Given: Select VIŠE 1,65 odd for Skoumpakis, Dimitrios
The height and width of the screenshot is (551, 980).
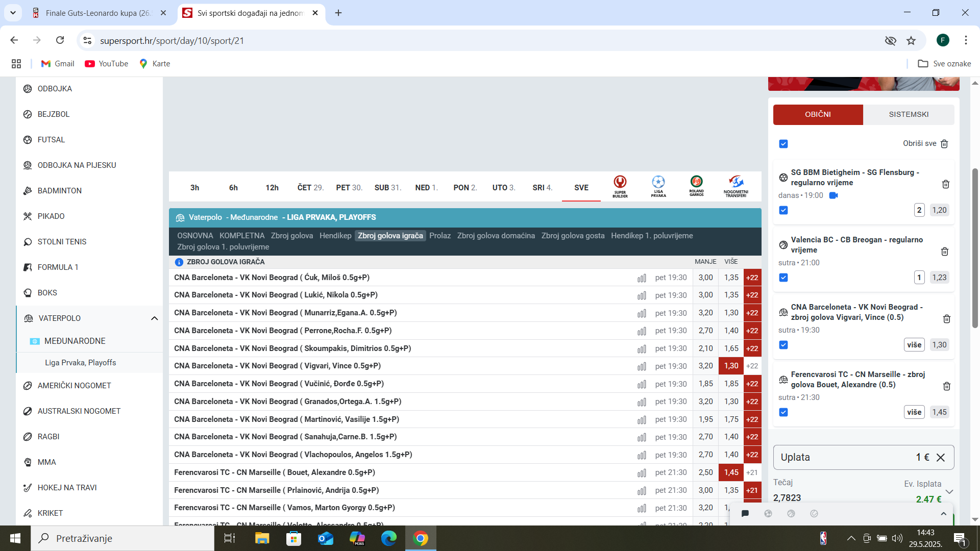Looking at the screenshot, I should pos(731,348).
